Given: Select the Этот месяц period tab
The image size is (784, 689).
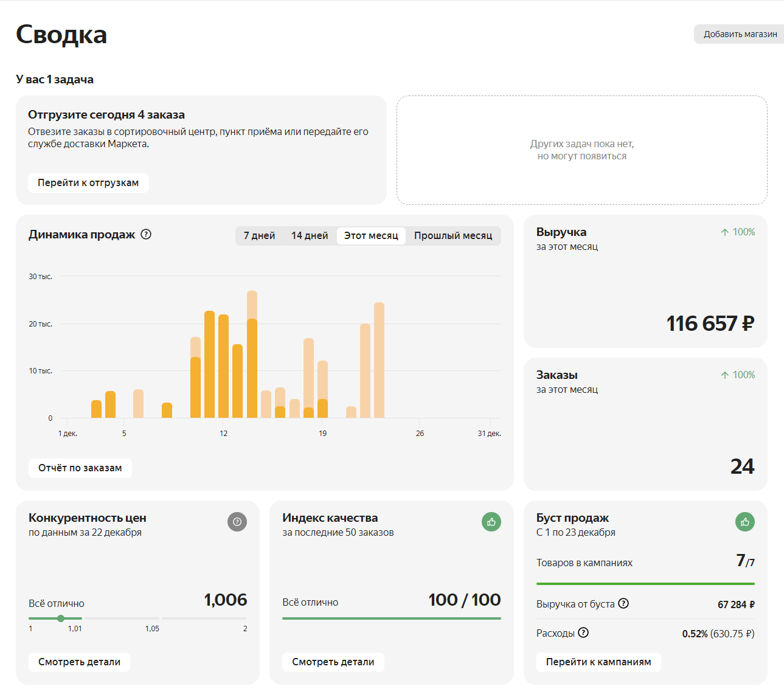Looking at the screenshot, I should (x=371, y=235).
